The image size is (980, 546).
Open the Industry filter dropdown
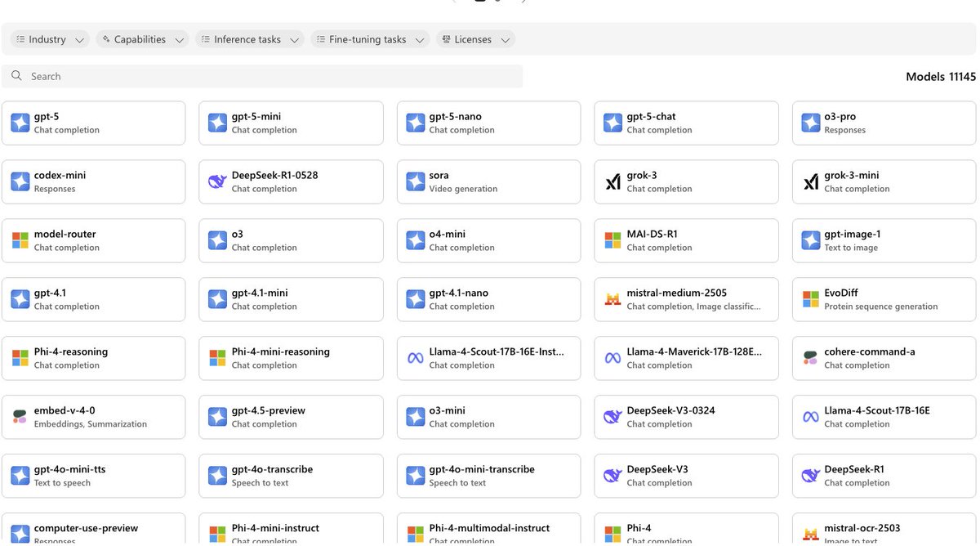(50, 39)
